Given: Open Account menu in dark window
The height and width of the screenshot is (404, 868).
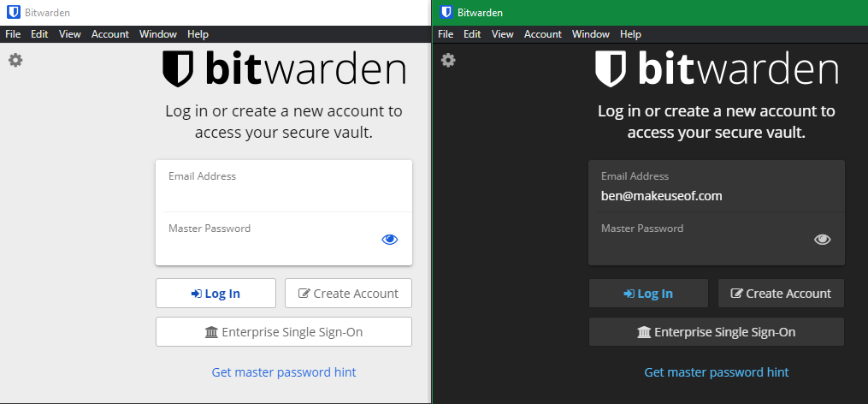Looking at the screenshot, I should pos(542,34).
